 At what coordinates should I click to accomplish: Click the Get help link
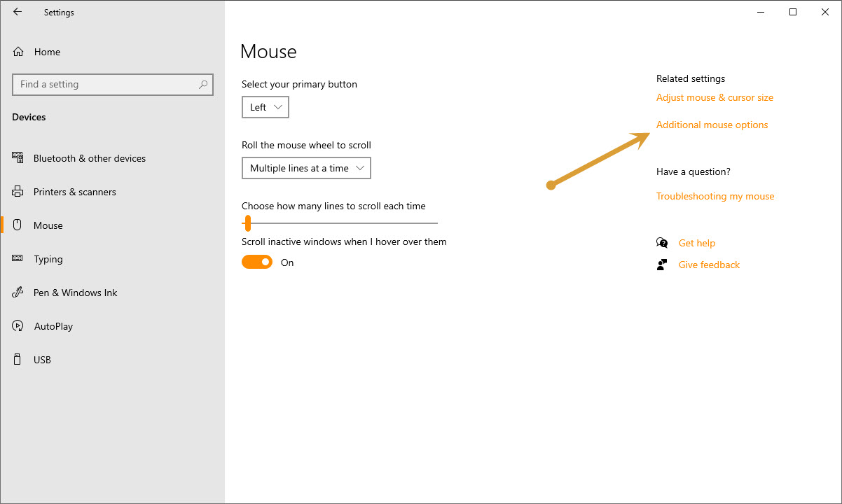[697, 243]
